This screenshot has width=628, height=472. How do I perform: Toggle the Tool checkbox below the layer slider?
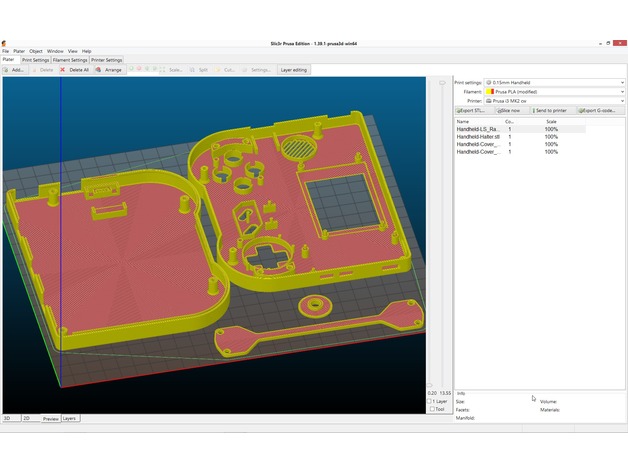coord(432,409)
